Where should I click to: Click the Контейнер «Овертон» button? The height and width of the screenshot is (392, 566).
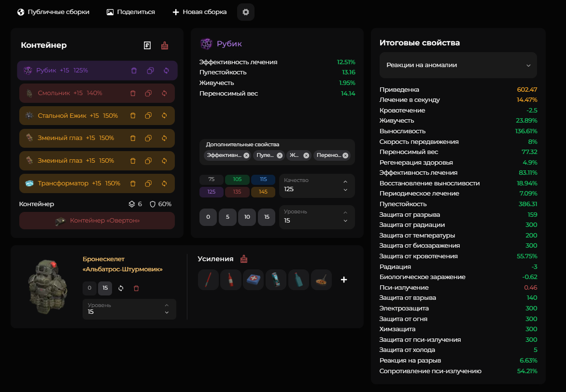[97, 221]
